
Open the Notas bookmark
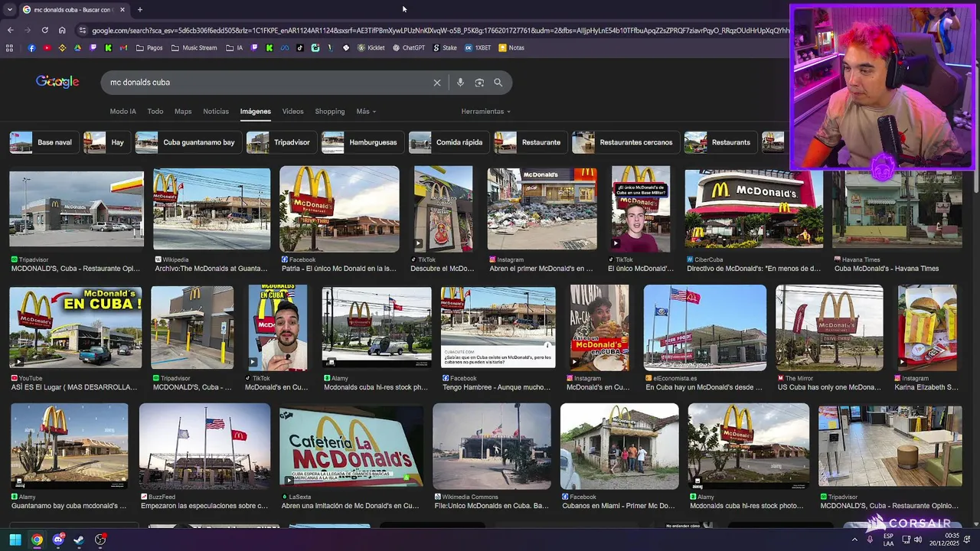pyautogui.click(x=511, y=47)
